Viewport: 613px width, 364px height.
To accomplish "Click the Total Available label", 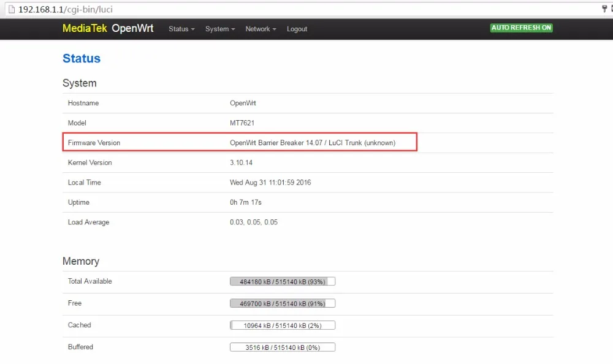I will click(x=89, y=281).
